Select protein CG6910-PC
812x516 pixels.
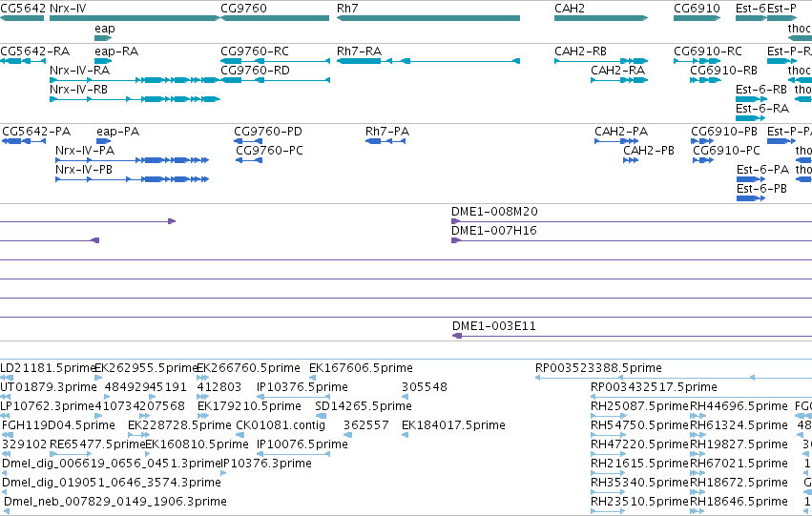pyautogui.click(x=726, y=151)
